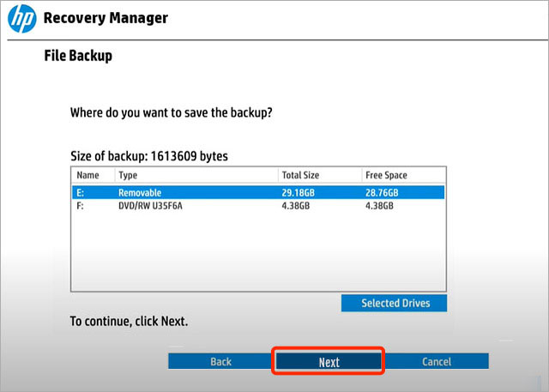
Task: Click the 28.76GB free space value
Action: 382,193
